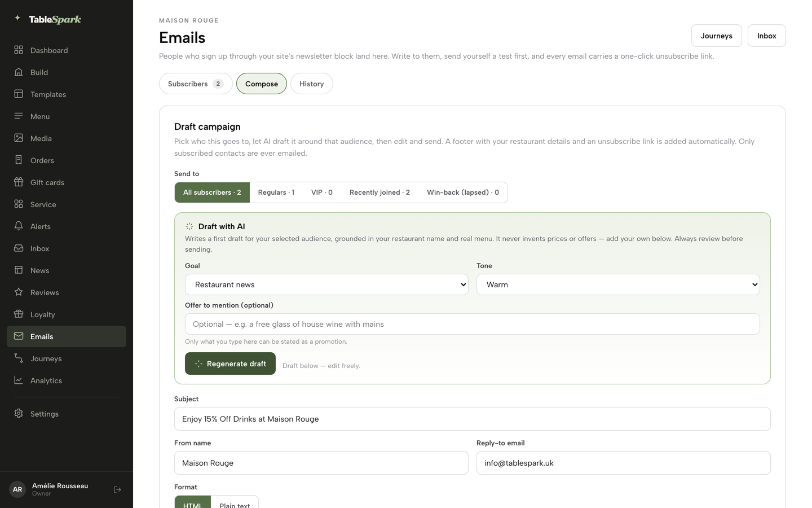Select Recently joined audience segment
The width and height of the screenshot is (812, 508).
(x=379, y=192)
